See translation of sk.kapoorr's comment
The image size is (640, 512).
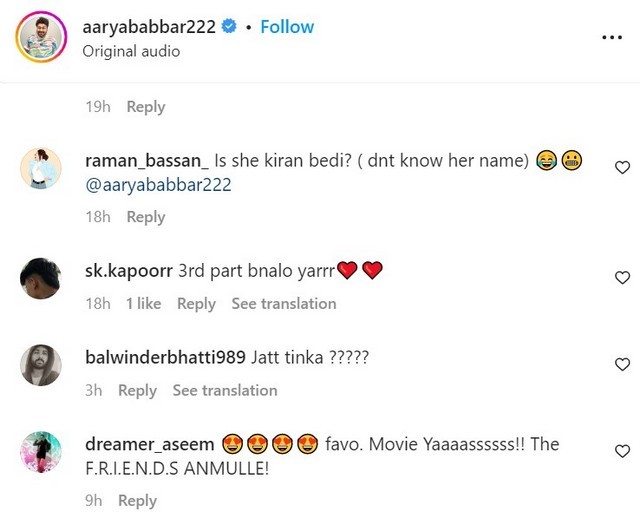[x=284, y=303]
